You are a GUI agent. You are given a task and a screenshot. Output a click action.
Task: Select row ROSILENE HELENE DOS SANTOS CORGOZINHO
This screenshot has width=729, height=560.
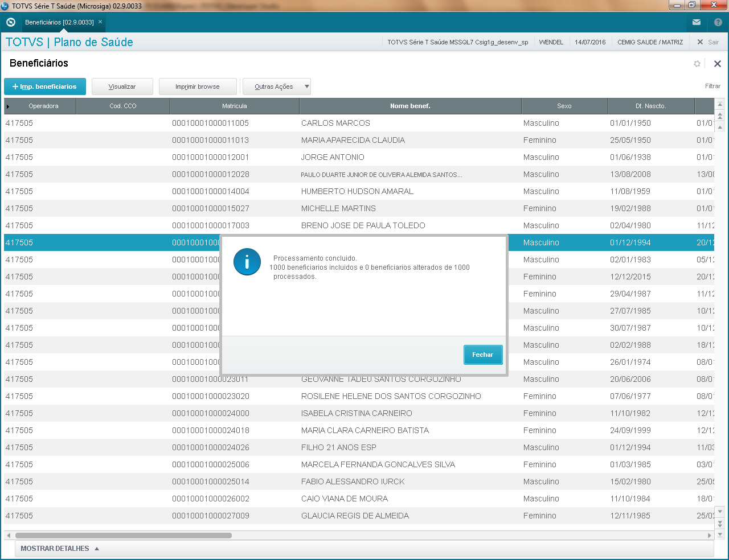pyautogui.click(x=359, y=396)
